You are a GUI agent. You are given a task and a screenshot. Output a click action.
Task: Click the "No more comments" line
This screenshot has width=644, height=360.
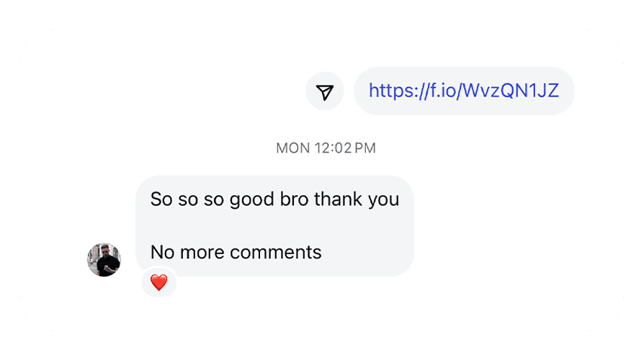coord(236,252)
